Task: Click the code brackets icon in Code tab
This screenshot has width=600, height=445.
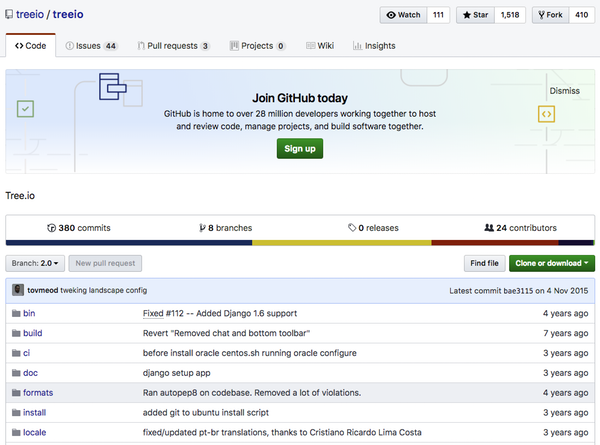Action: (19, 46)
